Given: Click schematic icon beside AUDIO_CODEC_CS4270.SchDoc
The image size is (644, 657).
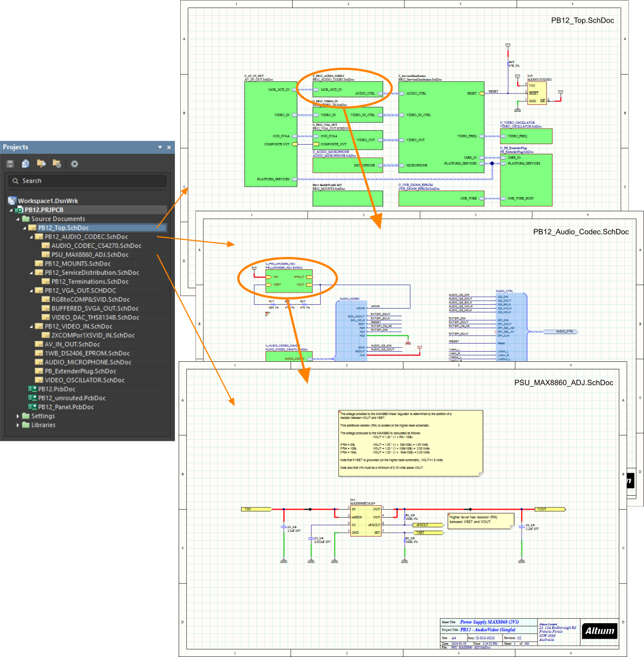Looking at the screenshot, I should click(46, 246).
